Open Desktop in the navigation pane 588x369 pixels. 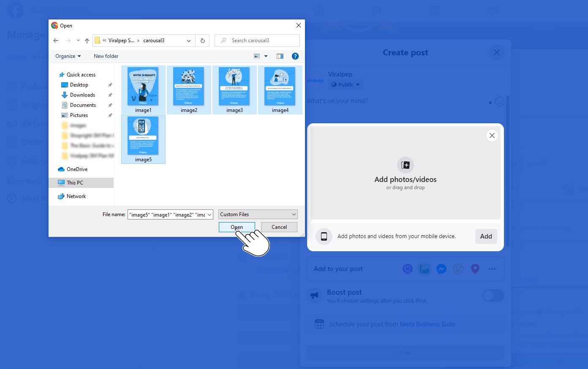click(79, 85)
